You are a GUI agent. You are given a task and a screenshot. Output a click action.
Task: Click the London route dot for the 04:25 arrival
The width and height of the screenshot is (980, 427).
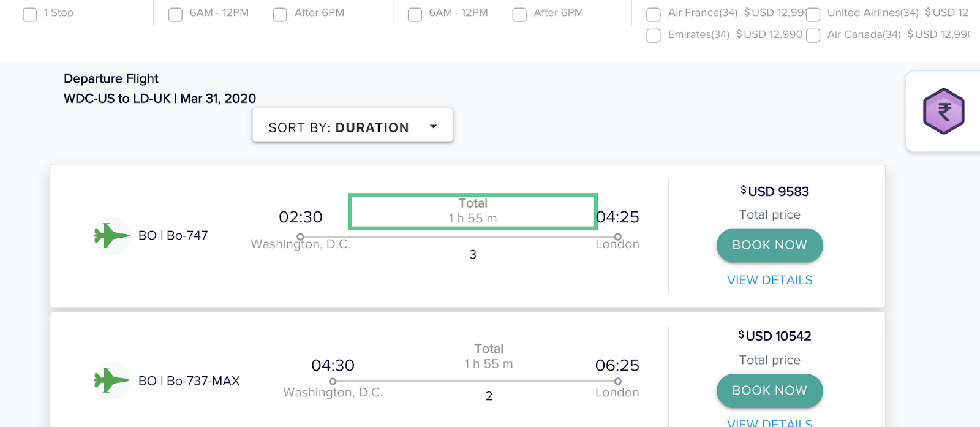click(x=617, y=236)
